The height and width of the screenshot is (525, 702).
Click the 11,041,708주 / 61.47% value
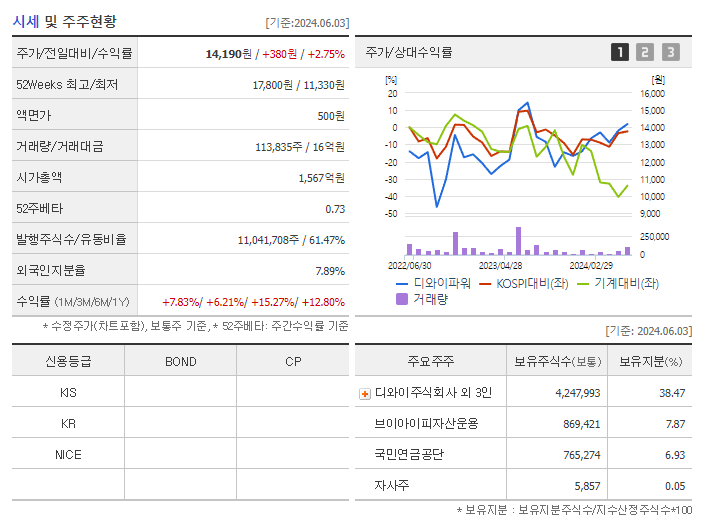click(x=291, y=240)
